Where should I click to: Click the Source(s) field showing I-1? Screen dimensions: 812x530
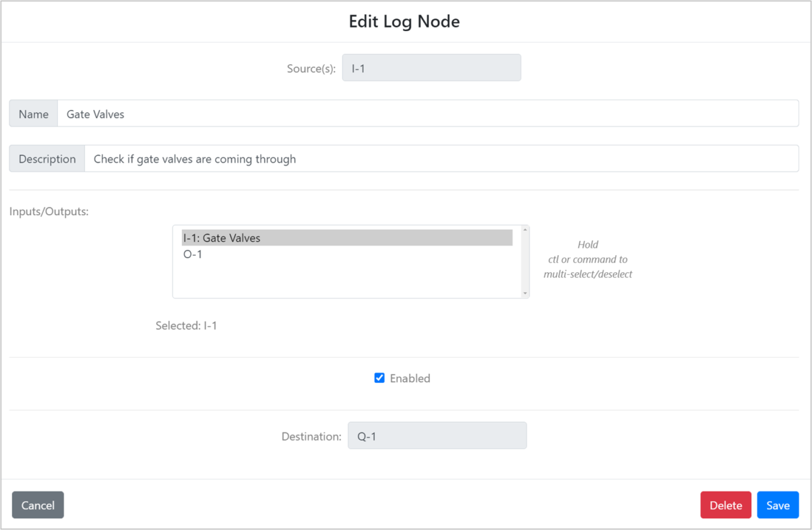pos(431,67)
